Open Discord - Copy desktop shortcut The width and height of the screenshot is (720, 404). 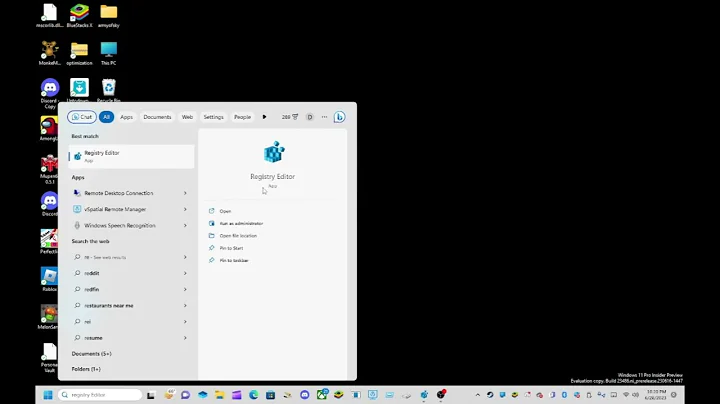point(50,94)
